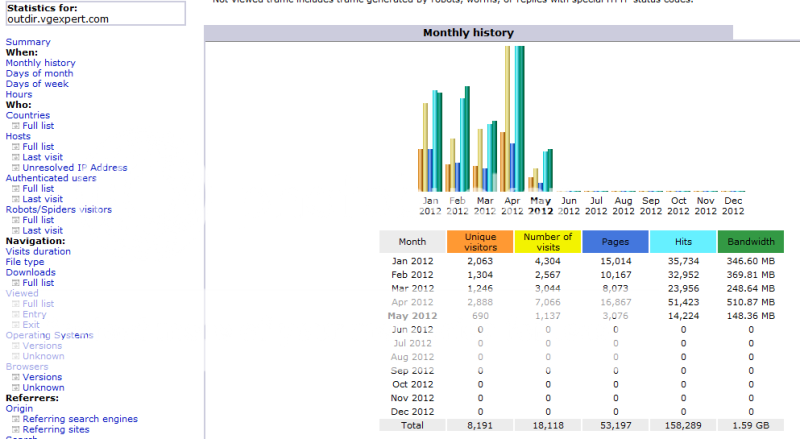This screenshot has height=439, width=800.
Task: Open the Origin referrers link
Action: 19,408
